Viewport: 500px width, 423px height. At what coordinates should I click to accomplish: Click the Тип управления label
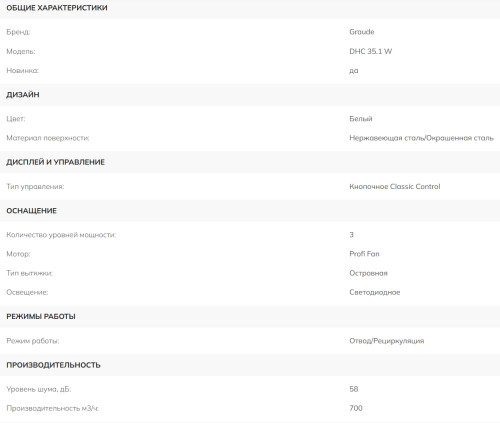tap(35, 187)
